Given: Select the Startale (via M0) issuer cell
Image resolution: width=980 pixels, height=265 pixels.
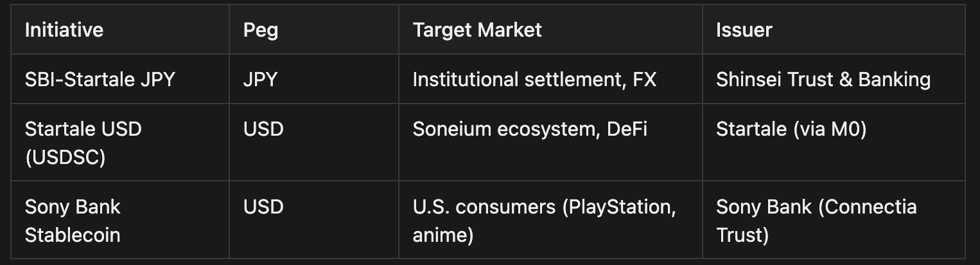Looking at the screenshot, I should pos(791,129).
